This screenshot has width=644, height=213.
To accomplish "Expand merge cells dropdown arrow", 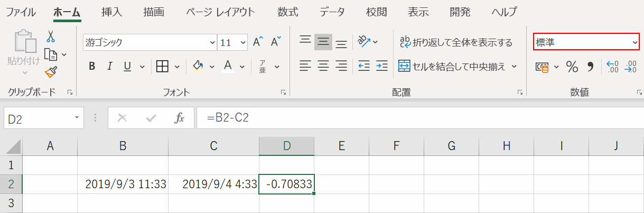I will tap(514, 67).
